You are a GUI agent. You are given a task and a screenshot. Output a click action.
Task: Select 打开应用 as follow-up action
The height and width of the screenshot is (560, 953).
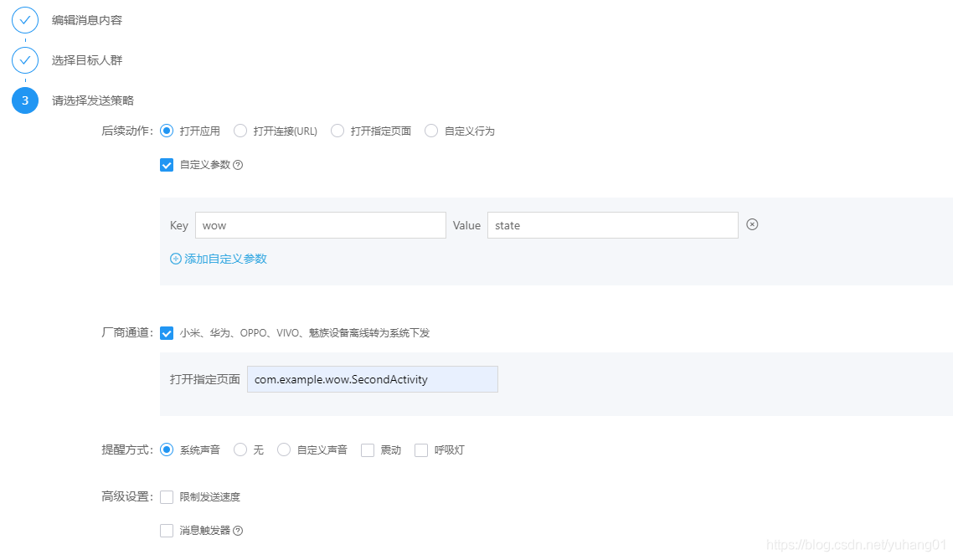[167, 131]
